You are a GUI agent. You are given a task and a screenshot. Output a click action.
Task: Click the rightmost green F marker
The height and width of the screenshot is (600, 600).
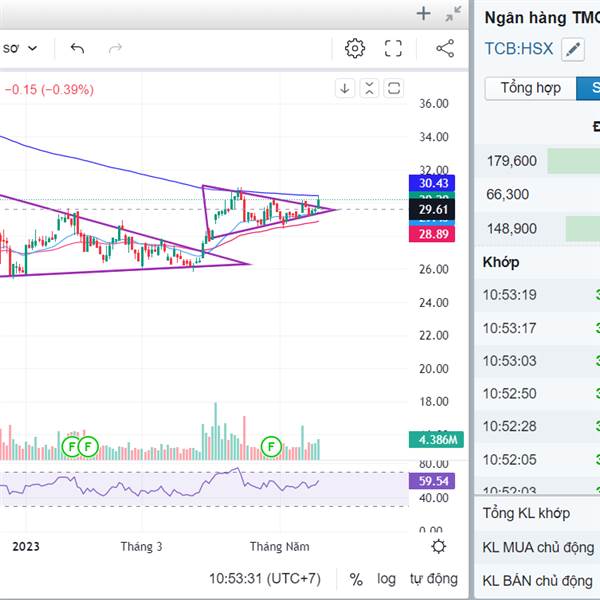point(270,445)
